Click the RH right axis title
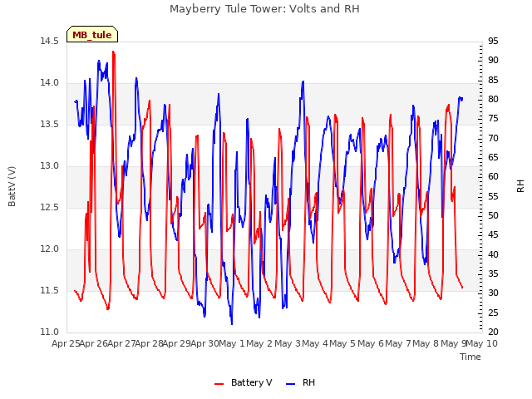The image size is (532, 399). click(x=520, y=186)
